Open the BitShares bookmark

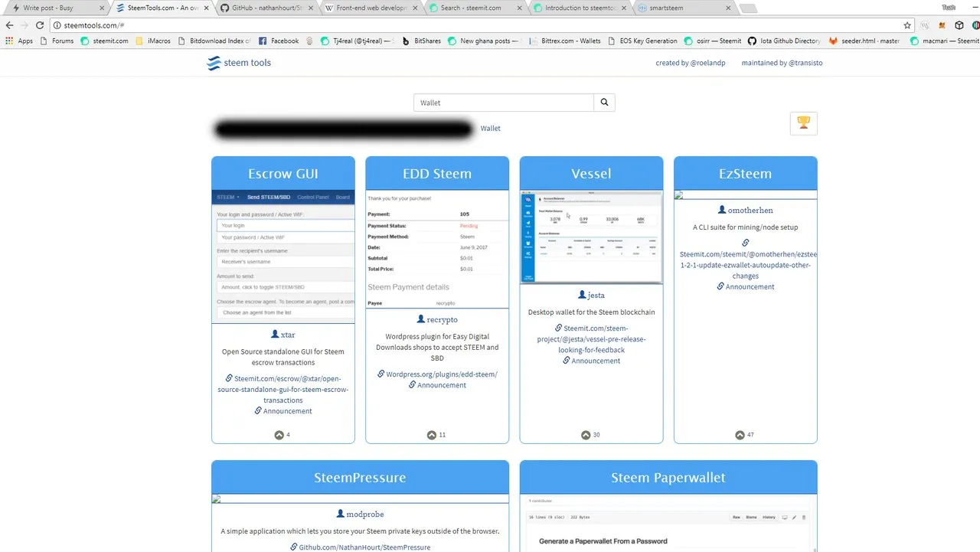point(421,41)
